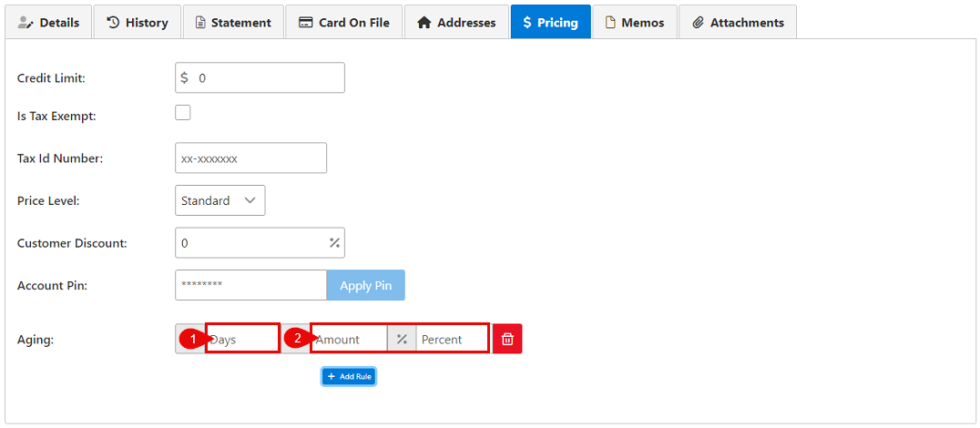Open the Details tab
Image resolution: width=980 pixels, height=428 pixels.
tap(49, 22)
